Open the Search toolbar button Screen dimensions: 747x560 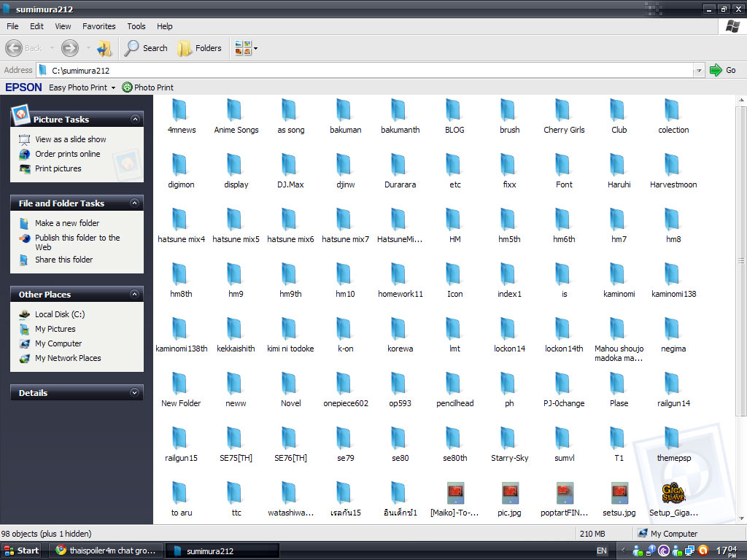pyautogui.click(x=146, y=48)
